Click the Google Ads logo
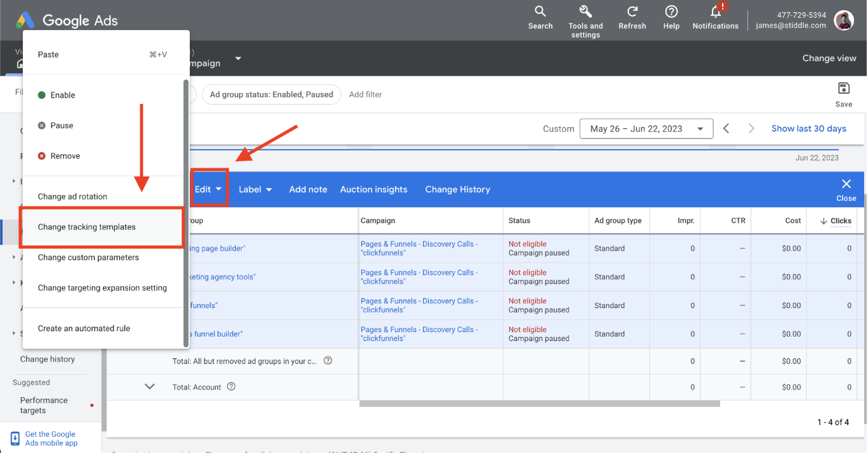Image resolution: width=868 pixels, height=459 pixels. (x=67, y=20)
